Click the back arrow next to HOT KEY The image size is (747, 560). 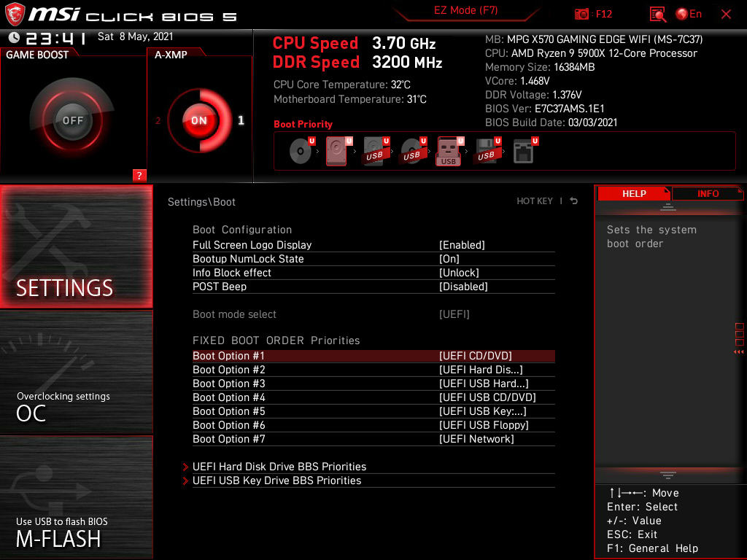pos(573,201)
